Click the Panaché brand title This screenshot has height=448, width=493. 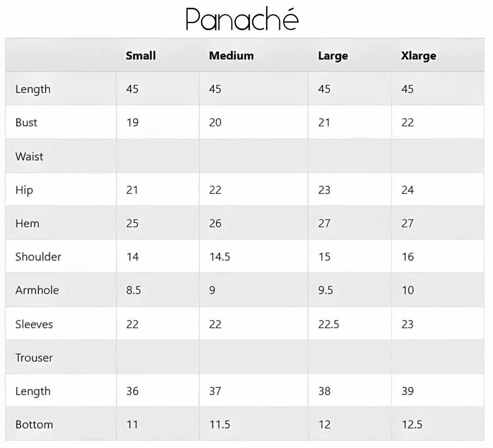tap(242, 19)
